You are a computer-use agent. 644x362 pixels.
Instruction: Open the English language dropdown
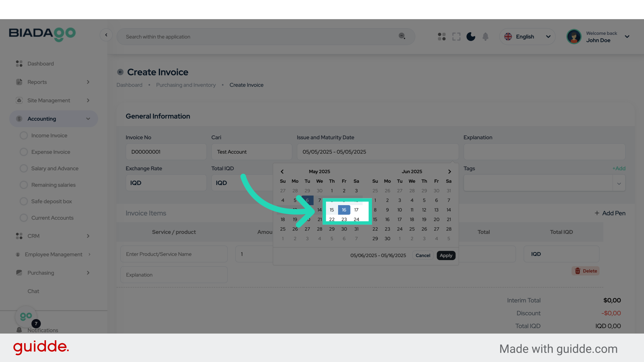pyautogui.click(x=527, y=37)
